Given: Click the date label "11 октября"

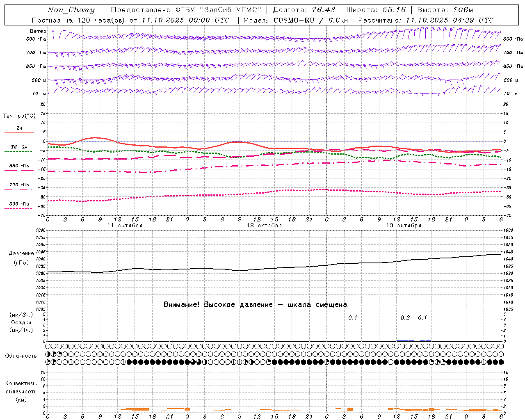Looking at the screenshot, I should (125, 226).
